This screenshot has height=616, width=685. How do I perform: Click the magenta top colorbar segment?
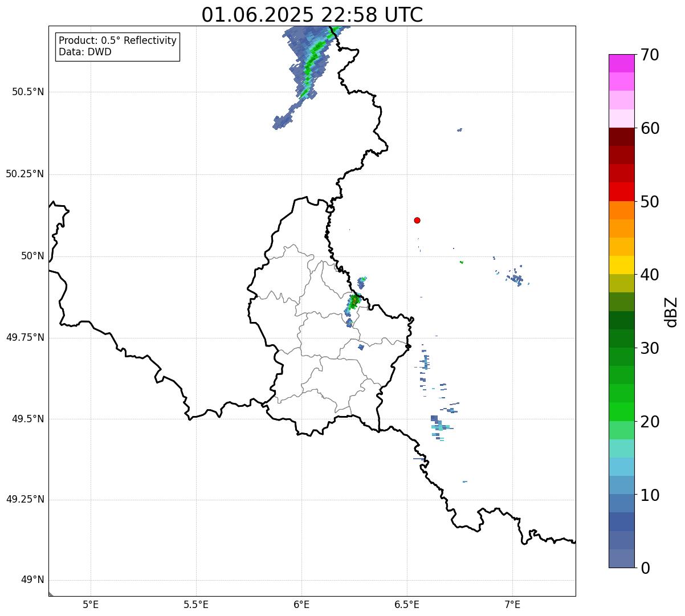[x=622, y=63]
